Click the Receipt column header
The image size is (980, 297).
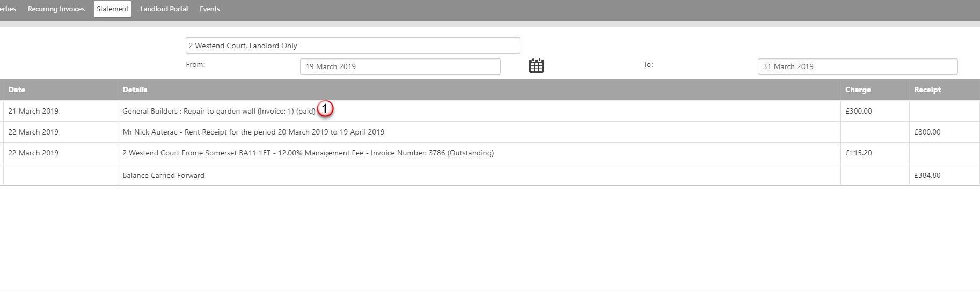click(927, 90)
